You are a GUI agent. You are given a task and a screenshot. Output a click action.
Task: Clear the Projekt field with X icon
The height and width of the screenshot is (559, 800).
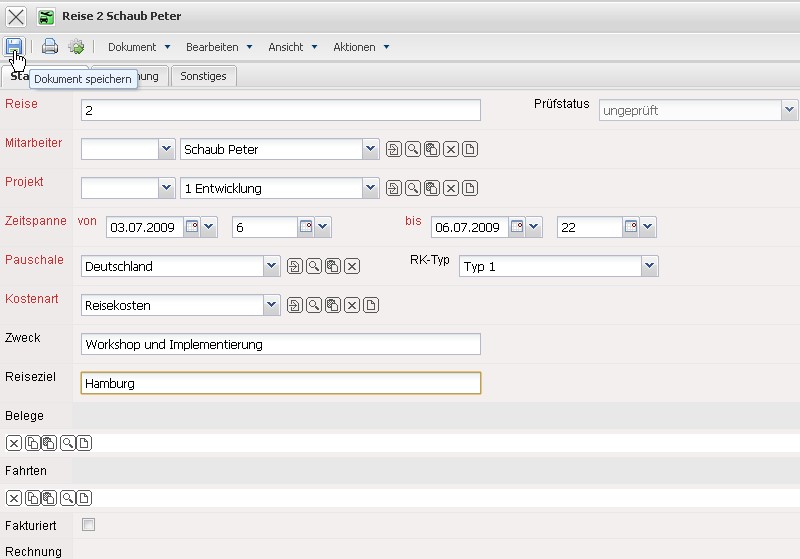click(x=451, y=188)
